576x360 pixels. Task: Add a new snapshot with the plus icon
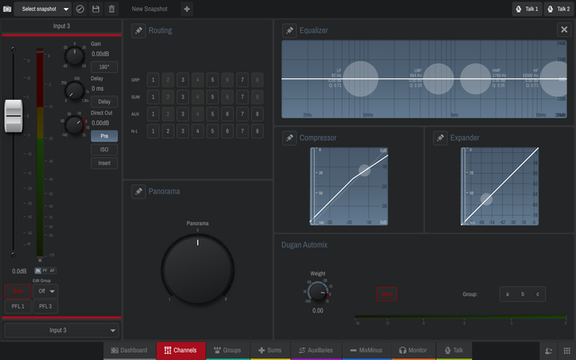187,9
